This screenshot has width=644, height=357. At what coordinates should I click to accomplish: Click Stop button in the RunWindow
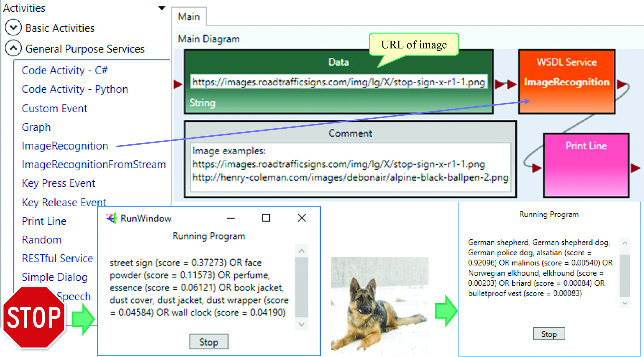pyautogui.click(x=209, y=342)
